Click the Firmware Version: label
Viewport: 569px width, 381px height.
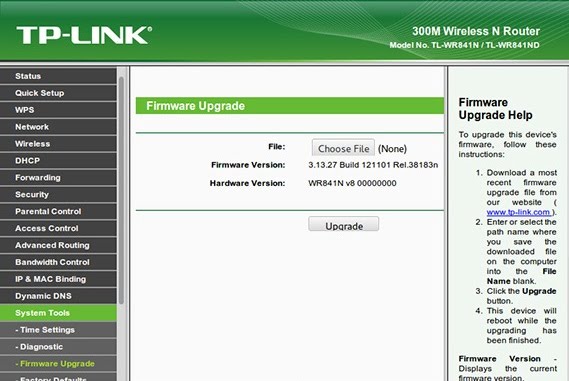point(248,165)
